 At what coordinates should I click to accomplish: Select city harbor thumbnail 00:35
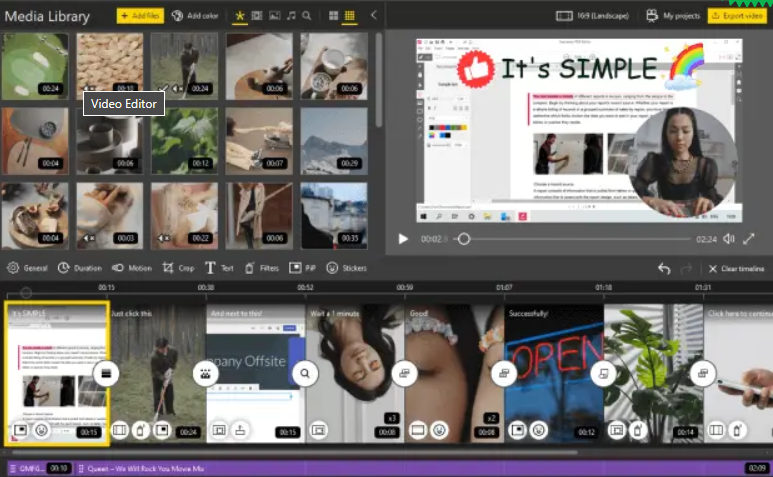tap(334, 216)
